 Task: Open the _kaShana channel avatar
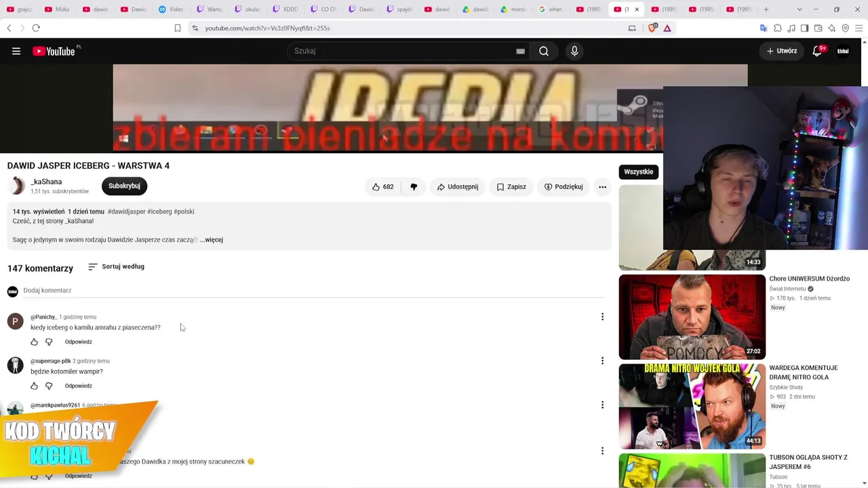pos(16,186)
